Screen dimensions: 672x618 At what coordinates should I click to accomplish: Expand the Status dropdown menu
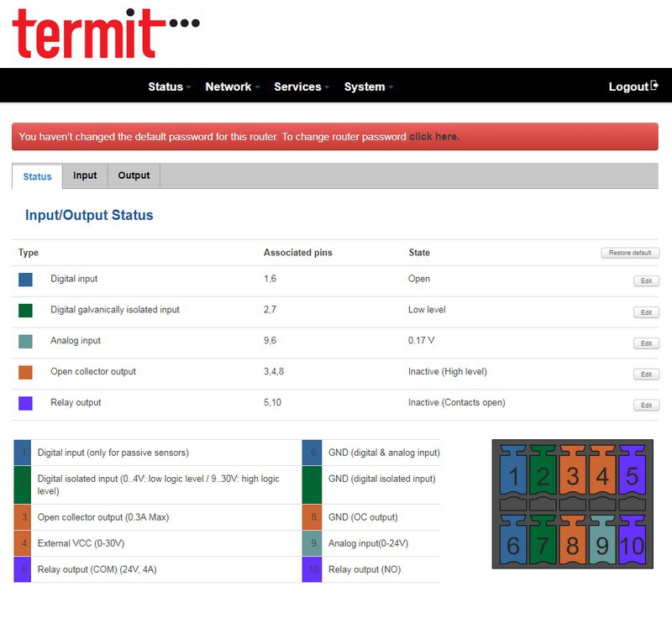169,86
